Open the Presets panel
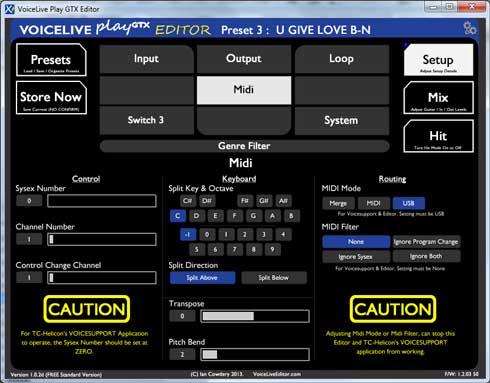 [x=51, y=60]
